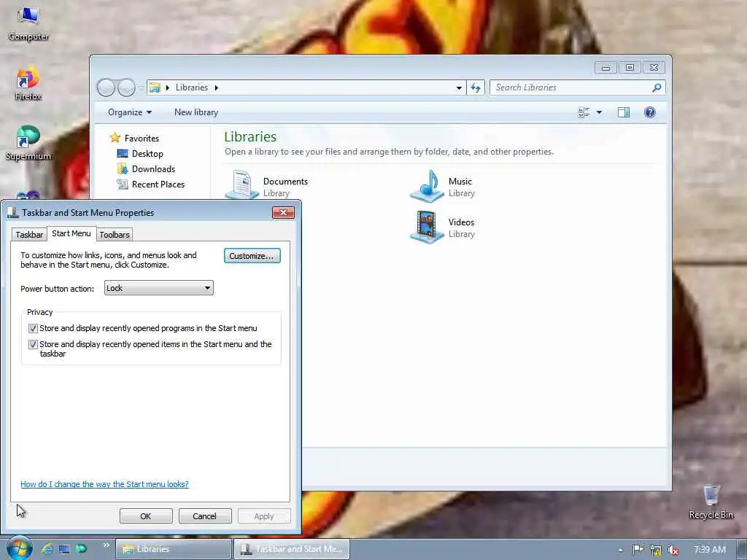The width and height of the screenshot is (747, 560).
Task: Open the Documents library
Action: [x=267, y=184]
